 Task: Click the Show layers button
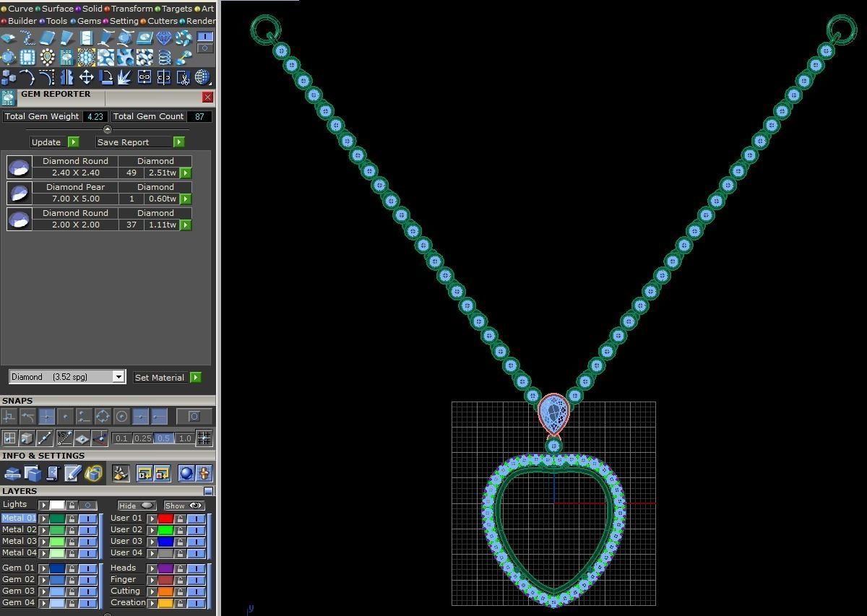(184, 506)
